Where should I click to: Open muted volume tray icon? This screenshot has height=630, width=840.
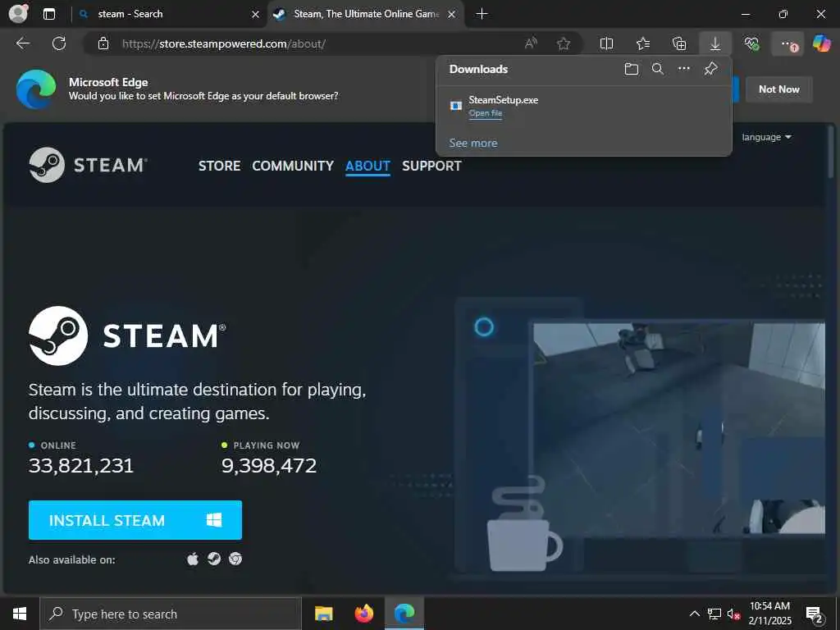(x=733, y=614)
